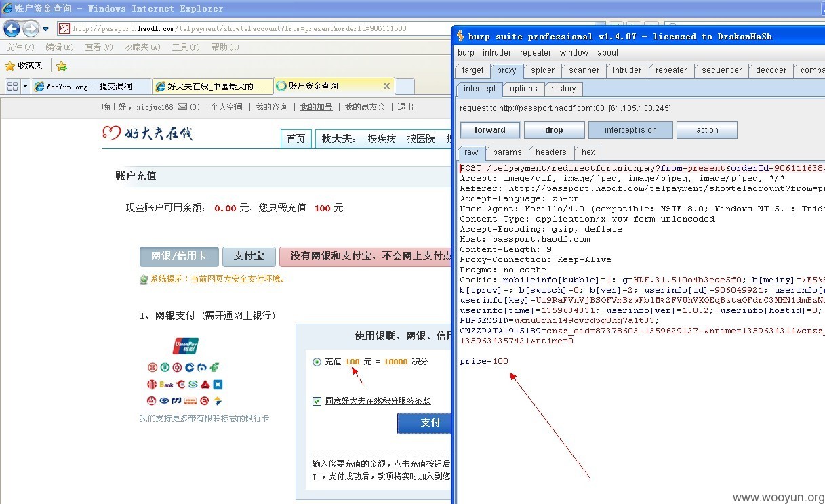The image size is (825, 504).
Task: Open the 文件(F) menu in IE
Action: pos(20,47)
